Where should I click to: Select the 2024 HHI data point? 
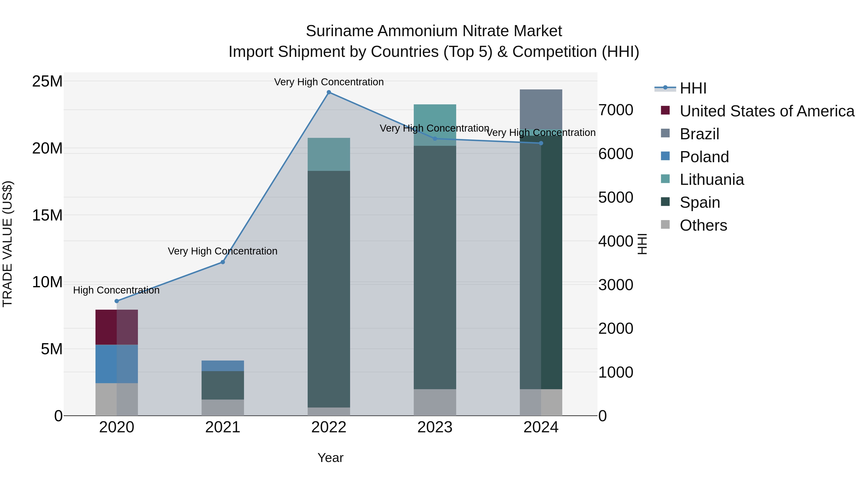click(541, 143)
